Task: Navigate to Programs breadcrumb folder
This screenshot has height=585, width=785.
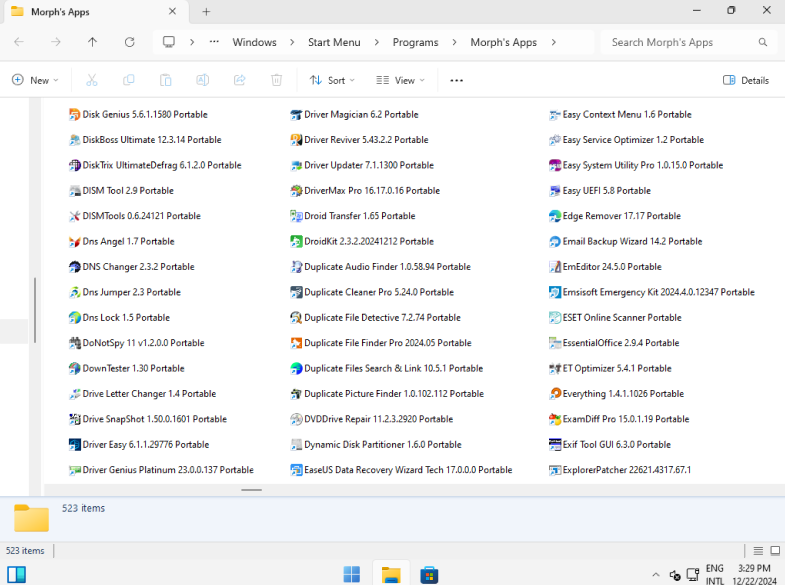Action: tap(416, 43)
